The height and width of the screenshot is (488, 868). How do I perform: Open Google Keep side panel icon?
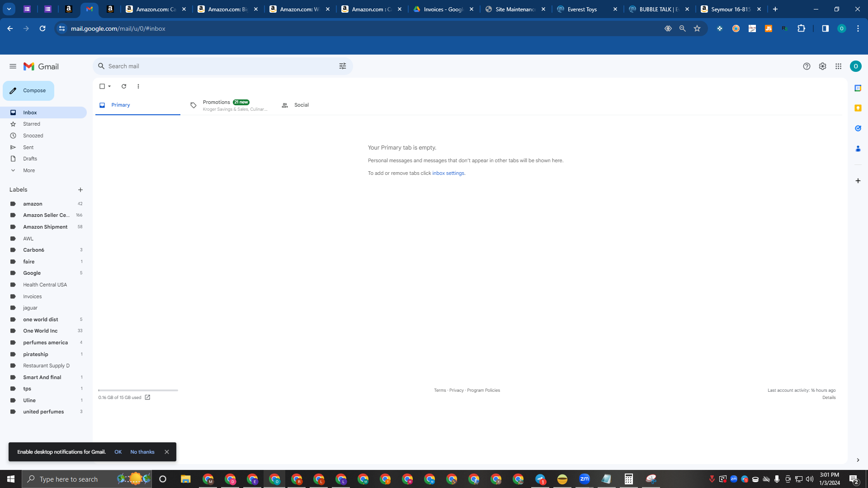[858, 108]
